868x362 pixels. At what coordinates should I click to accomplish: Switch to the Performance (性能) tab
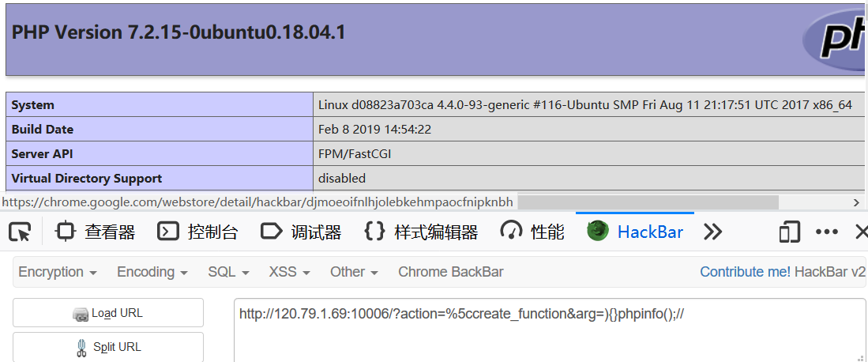[532, 232]
